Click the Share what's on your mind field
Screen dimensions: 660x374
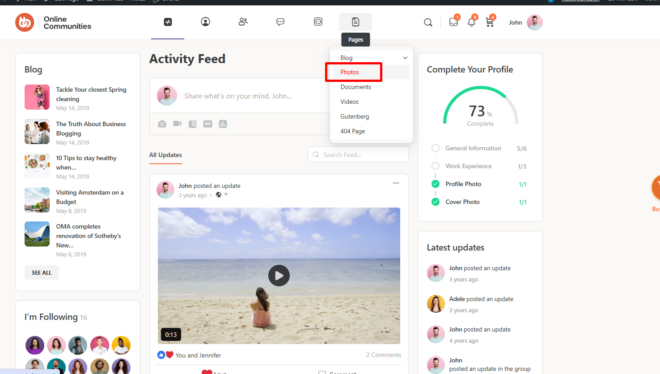pyautogui.click(x=238, y=96)
